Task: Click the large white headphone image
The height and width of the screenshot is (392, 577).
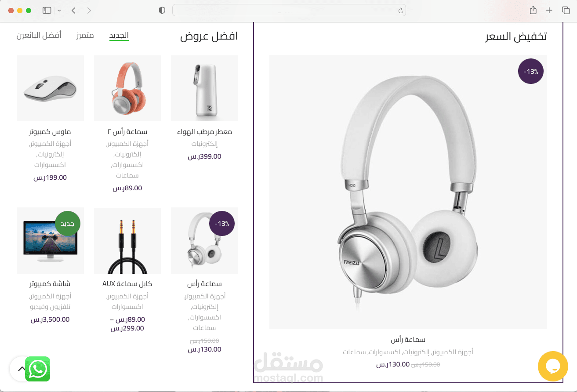Action: (408, 192)
